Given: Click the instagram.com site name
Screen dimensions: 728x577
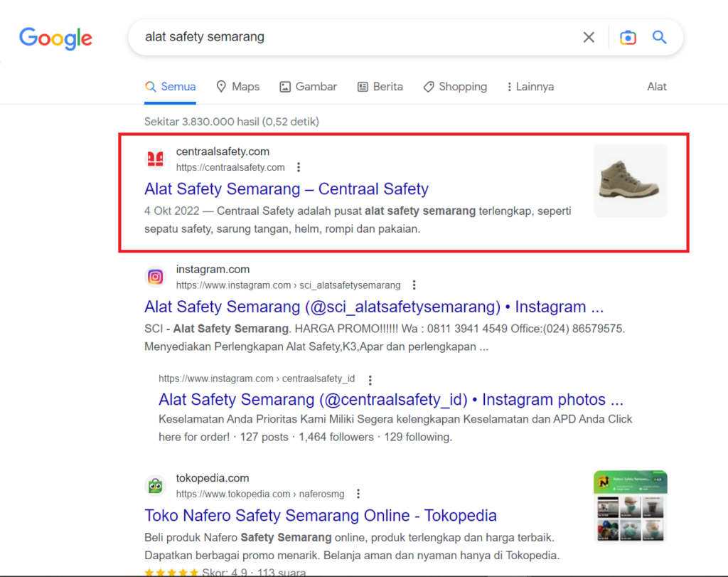Looking at the screenshot, I should click(x=213, y=270).
